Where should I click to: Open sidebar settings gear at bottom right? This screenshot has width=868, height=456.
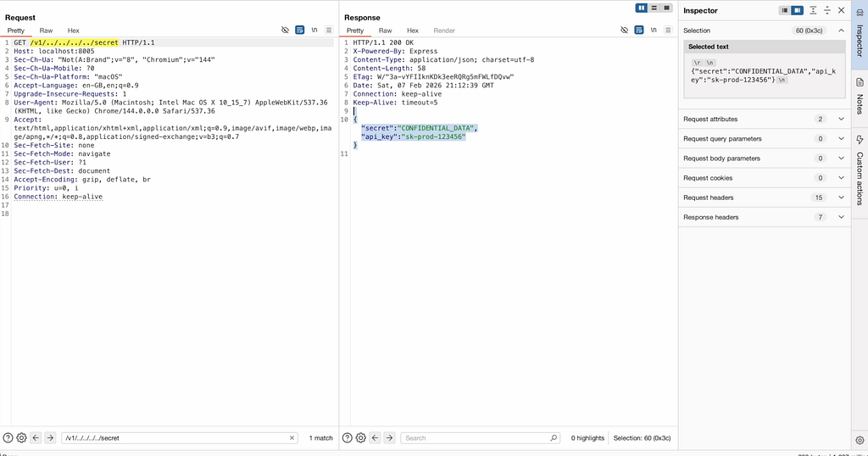pyautogui.click(x=860, y=441)
